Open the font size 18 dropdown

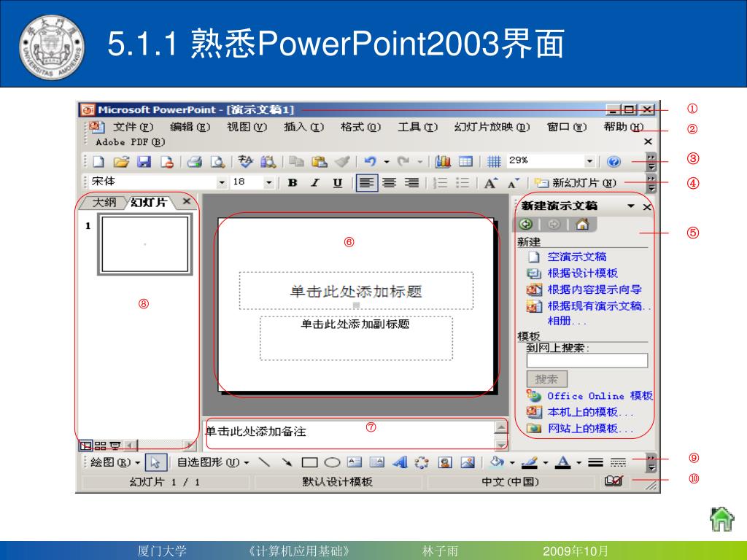coord(269,183)
